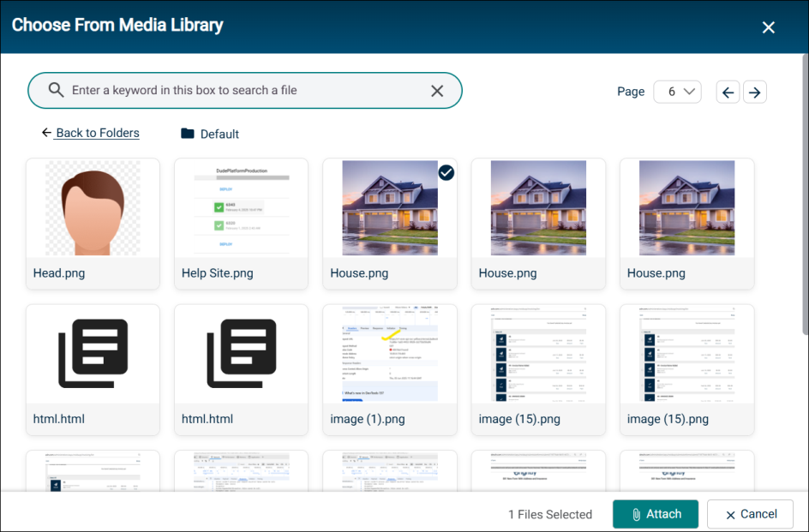
Task: Select the first image (15).png thumbnail
Action: click(x=538, y=353)
